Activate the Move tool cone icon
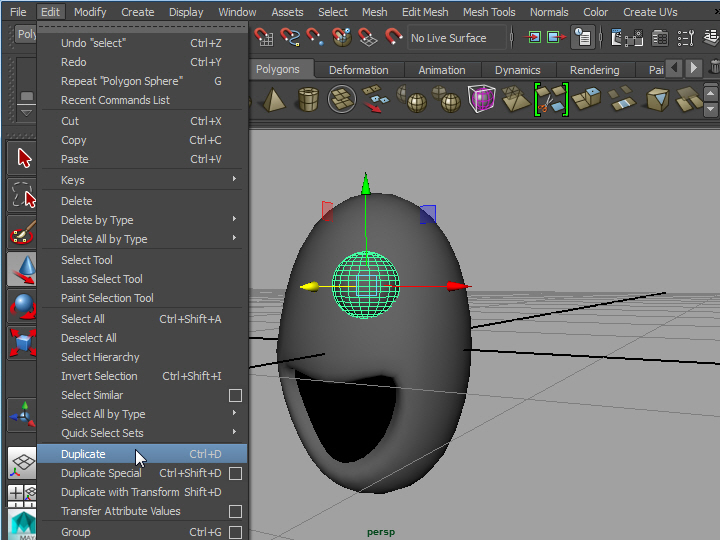The image size is (720, 540). (23, 268)
